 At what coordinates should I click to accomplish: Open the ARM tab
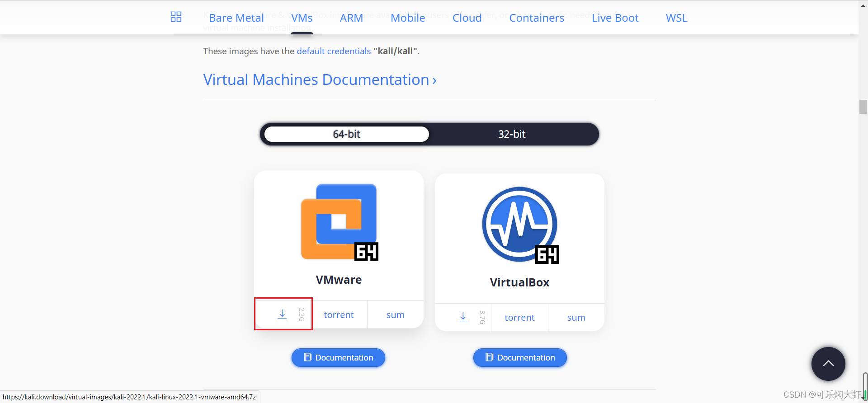coord(351,18)
